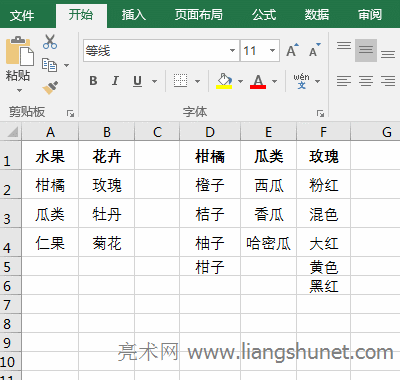Screen dimensions: 400x380
Task: Select cell containing 哈密瓜
Action: (268, 242)
